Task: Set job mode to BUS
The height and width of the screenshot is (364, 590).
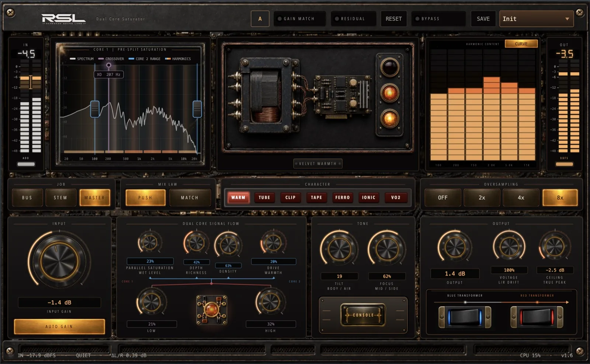Action: pyautogui.click(x=27, y=197)
